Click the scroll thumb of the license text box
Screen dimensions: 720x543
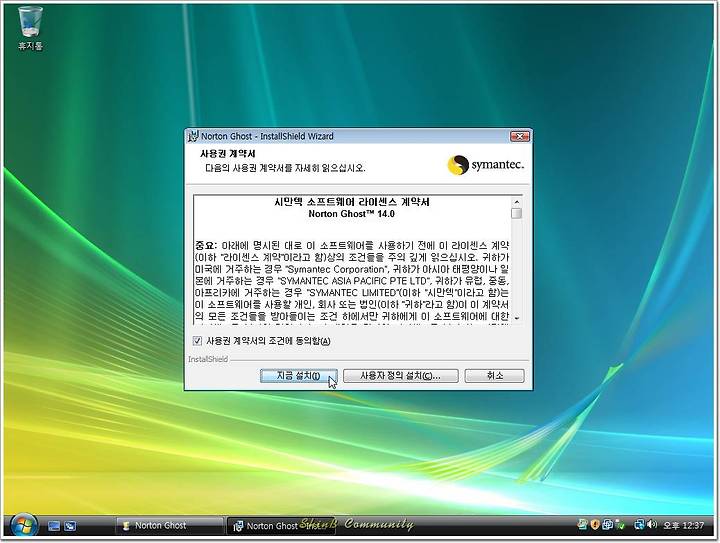(x=517, y=213)
